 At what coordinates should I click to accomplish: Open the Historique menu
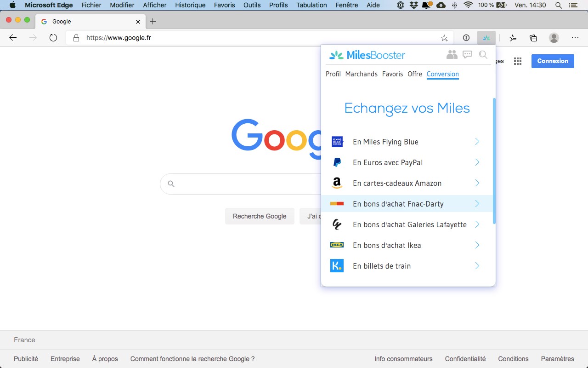coord(190,5)
